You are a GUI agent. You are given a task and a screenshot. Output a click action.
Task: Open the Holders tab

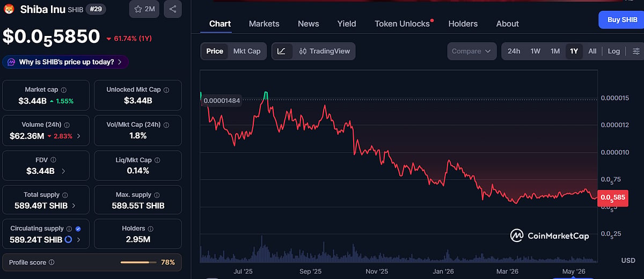463,24
